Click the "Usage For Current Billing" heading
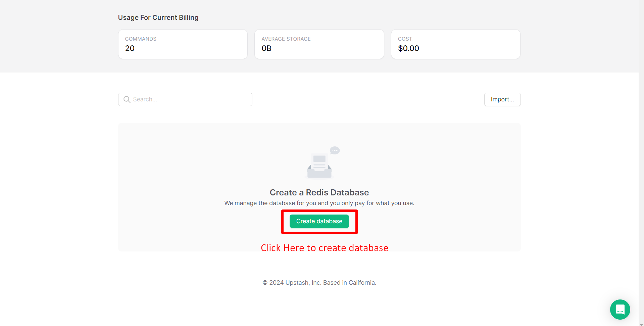 tap(158, 17)
